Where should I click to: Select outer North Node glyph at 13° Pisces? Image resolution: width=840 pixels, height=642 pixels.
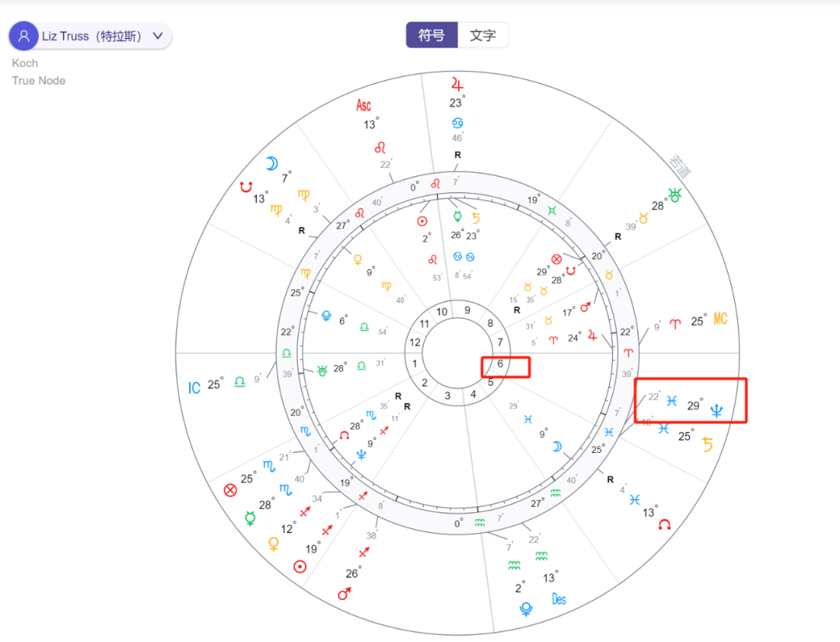coord(665,524)
